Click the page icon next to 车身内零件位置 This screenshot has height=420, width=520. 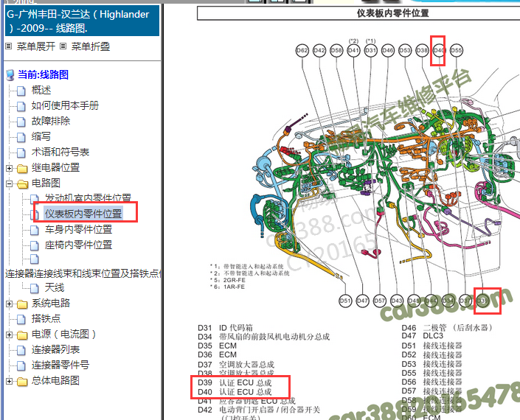(x=35, y=230)
